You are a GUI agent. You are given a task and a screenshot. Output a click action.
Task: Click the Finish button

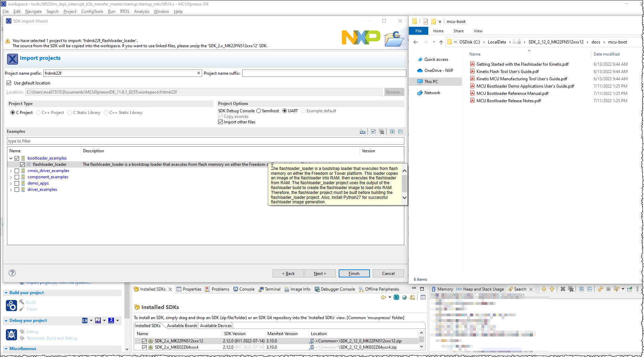(x=354, y=273)
